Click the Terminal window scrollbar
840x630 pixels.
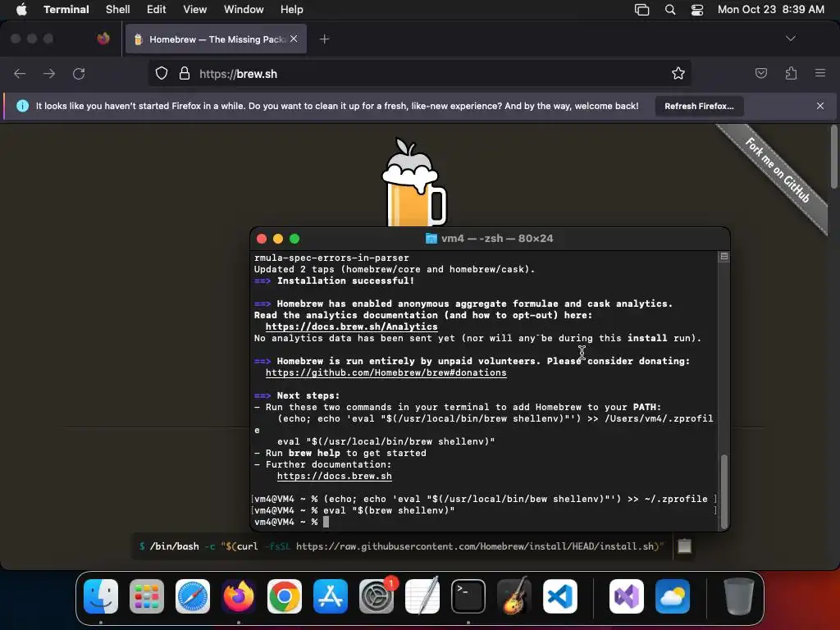pyautogui.click(x=724, y=491)
